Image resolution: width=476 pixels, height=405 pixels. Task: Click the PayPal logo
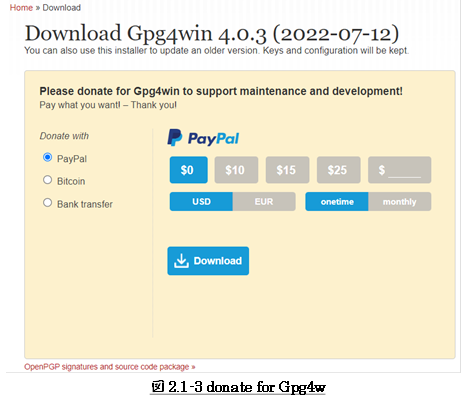[203, 138]
